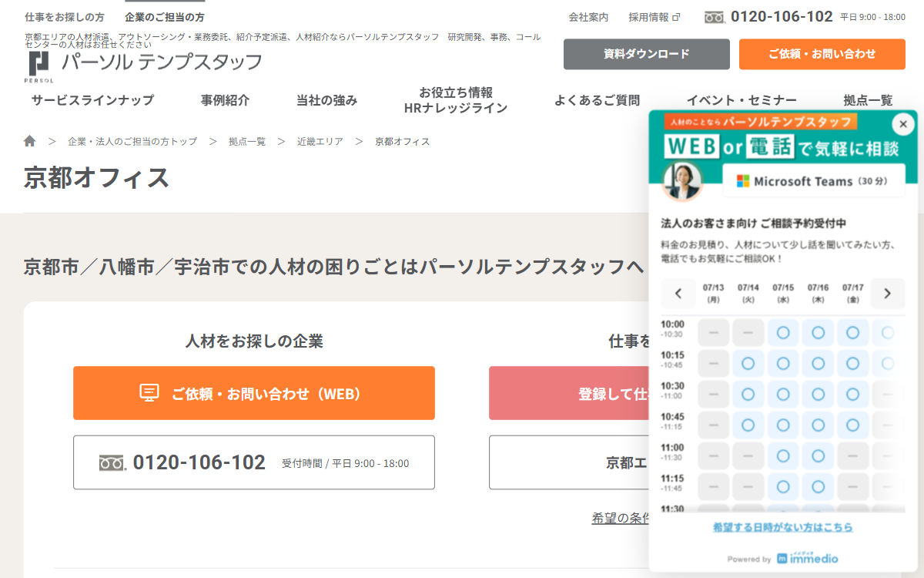This screenshot has height=578, width=924.
Task: Open イベント・セミナー menu item
Action: (742, 100)
